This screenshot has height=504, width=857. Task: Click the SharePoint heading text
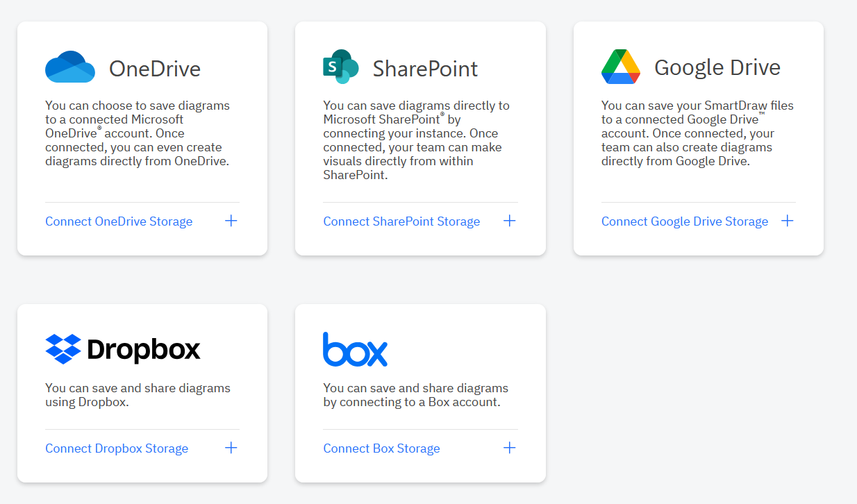pos(425,69)
